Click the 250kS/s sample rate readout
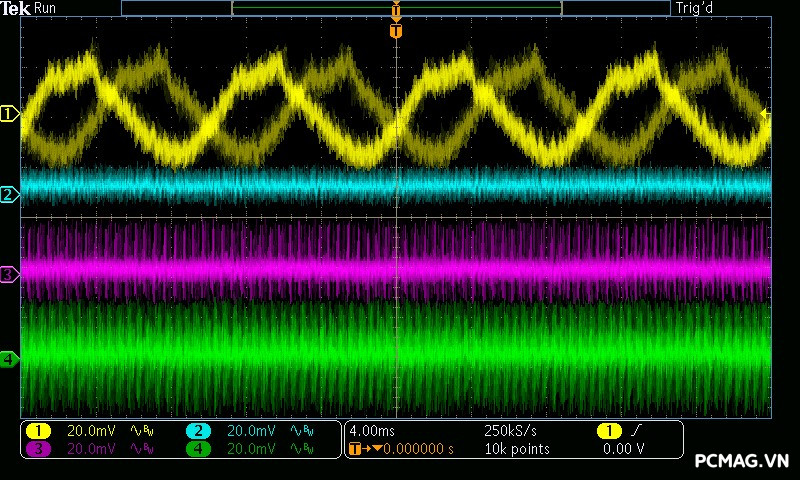The width and height of the screenshot is (800, 480). [x=512, y=430]
